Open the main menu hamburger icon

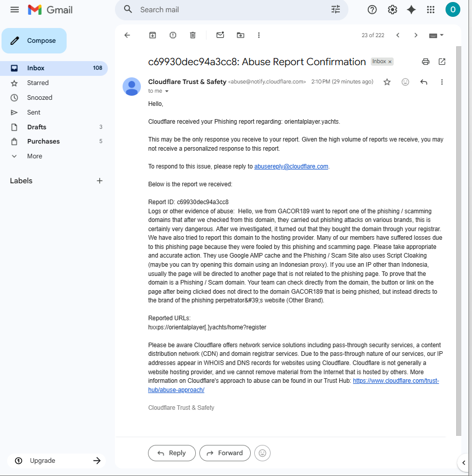click(x=15, y=10)
